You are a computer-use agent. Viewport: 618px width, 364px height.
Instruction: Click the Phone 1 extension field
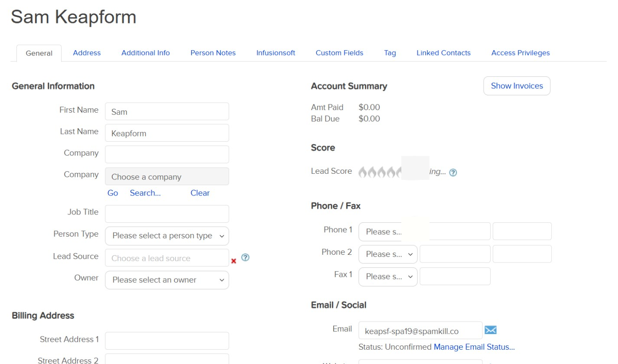click(522, 231)
